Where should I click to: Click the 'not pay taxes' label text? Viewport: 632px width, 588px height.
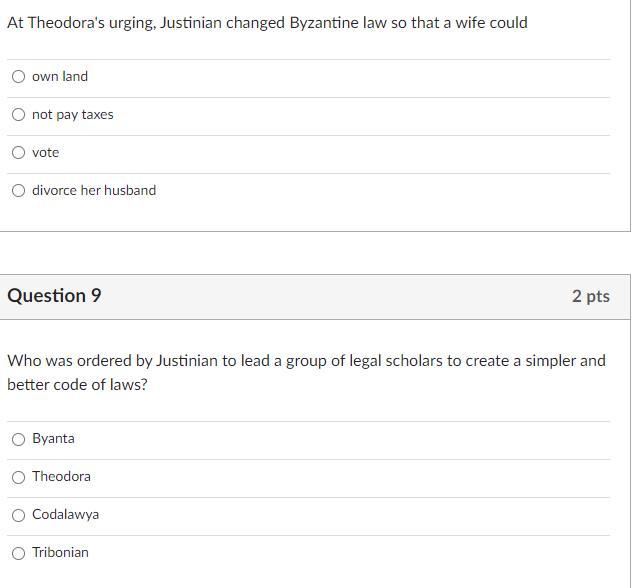click(73, 114)
